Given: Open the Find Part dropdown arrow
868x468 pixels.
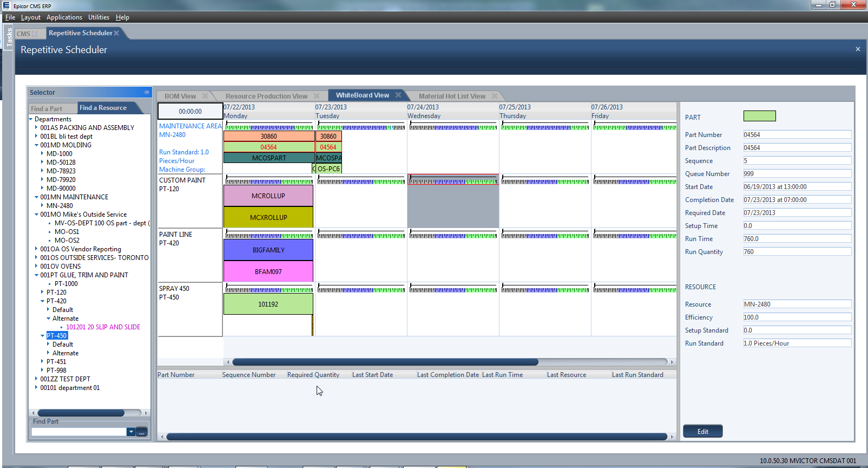Looking at the screenshot, I should pyautogui.click(x=130, y=432).
